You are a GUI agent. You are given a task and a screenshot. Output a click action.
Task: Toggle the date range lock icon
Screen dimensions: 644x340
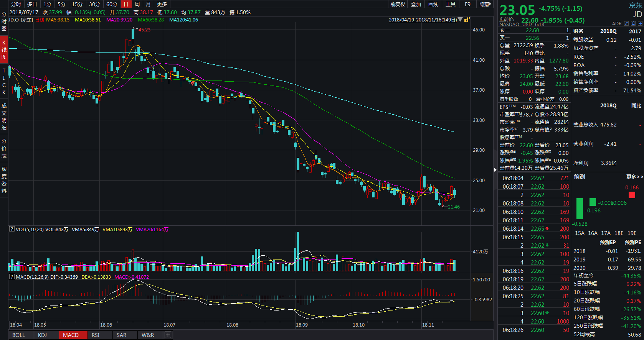pyautogui.click(x=467, y=20)
